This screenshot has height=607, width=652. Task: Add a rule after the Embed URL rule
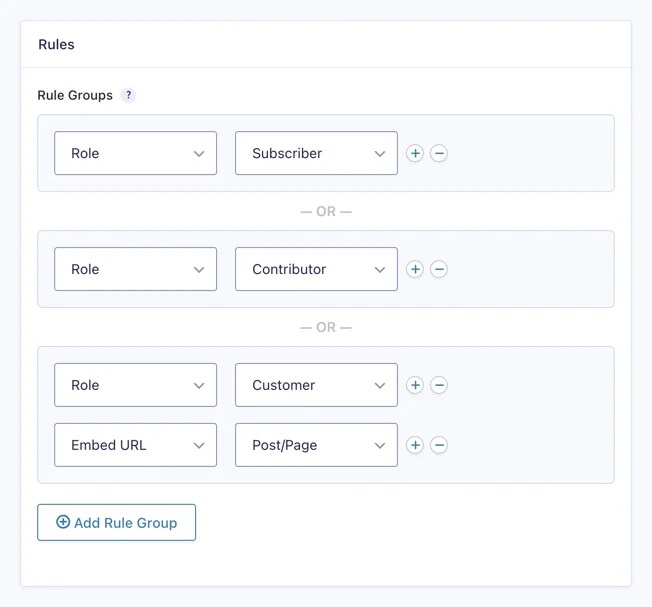(x=415, y=445)
